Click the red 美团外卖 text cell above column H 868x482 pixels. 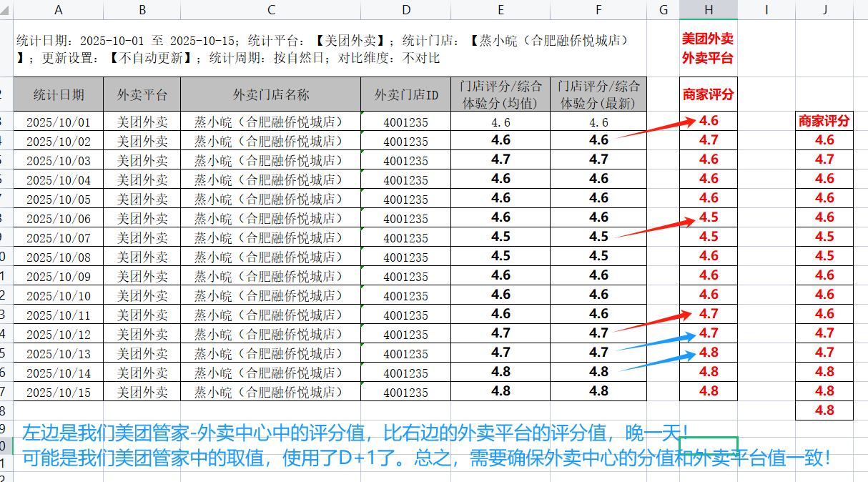tap(707, 39)
